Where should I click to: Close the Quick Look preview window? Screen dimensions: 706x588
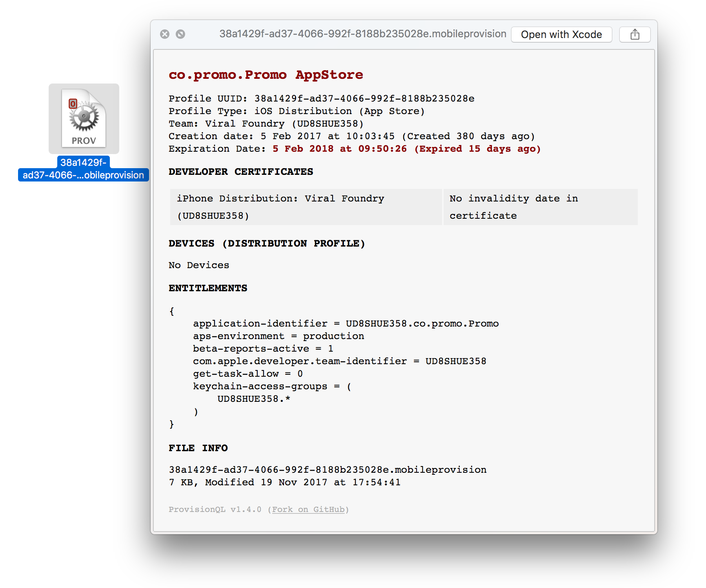(x=165, y=34)
